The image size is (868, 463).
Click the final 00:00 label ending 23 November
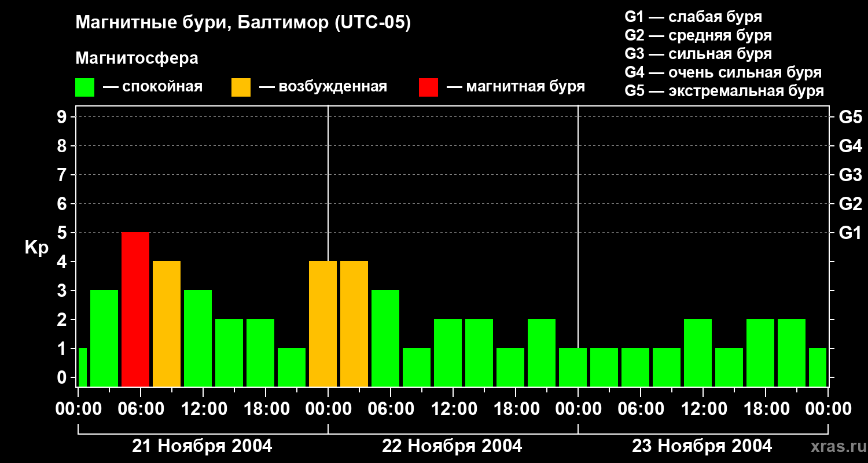(x=828, y=409)
